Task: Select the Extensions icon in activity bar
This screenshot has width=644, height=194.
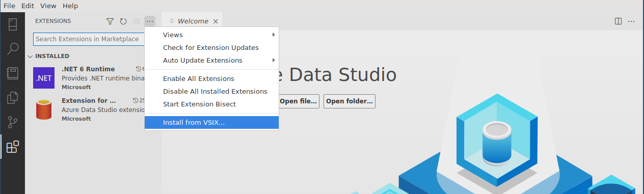Action: (12, 147)
